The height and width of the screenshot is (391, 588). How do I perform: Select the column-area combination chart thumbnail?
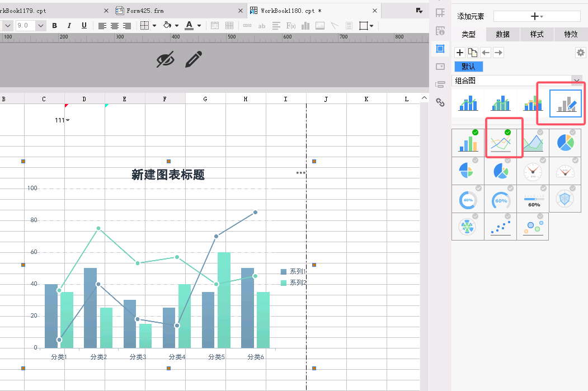500,103
